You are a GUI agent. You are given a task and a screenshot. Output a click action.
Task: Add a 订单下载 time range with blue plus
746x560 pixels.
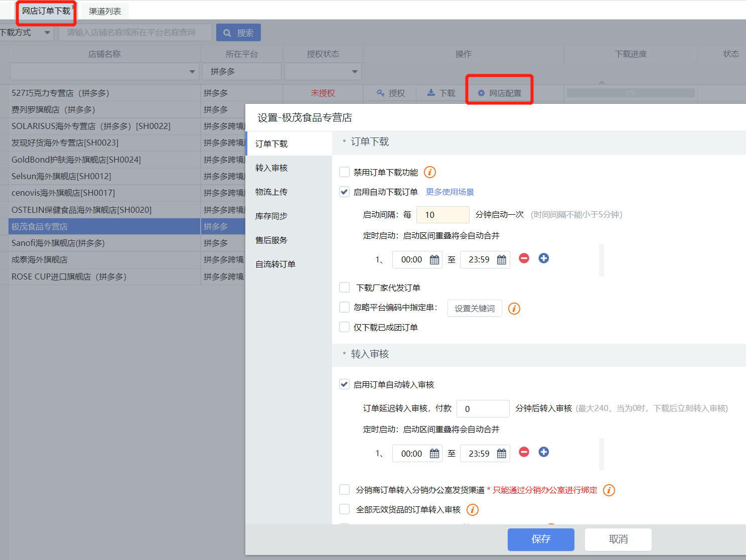[x=543, y=258]
